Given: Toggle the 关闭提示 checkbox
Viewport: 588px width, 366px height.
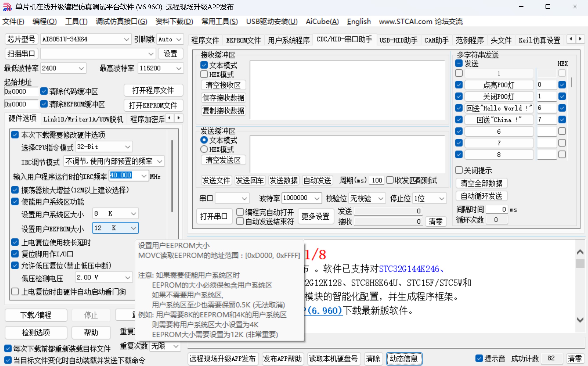Looking at the screenshot, I should 459,170.
